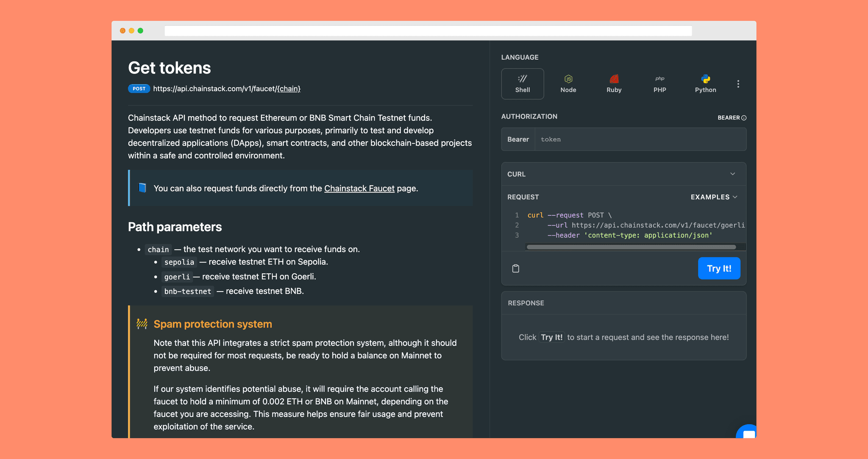The height and width of the screenshot is (459, 868).
Task: Click the macOS green maximize dot
Action: tap(140, 31)
